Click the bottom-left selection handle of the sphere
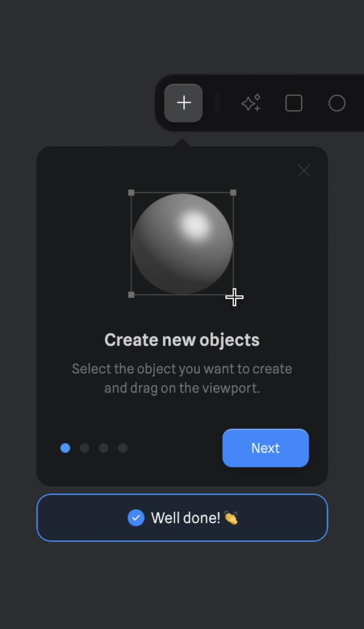The width and height of the screenshot is (364, 629). 131,295
